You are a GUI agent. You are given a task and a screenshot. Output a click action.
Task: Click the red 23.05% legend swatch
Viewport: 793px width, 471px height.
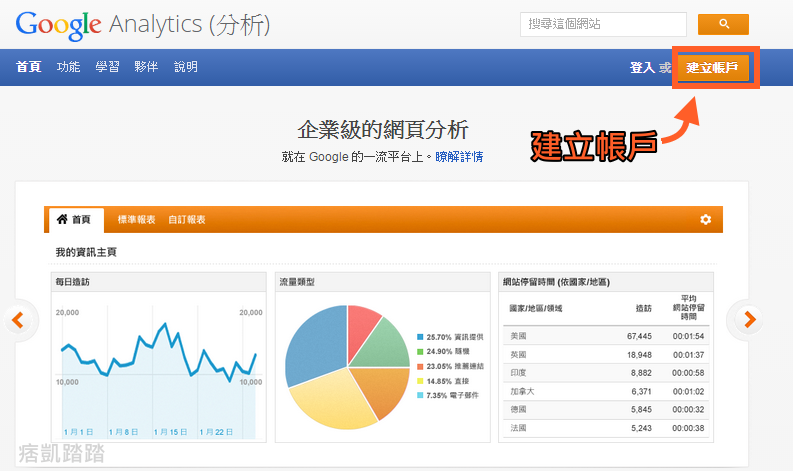coord(420,366)
